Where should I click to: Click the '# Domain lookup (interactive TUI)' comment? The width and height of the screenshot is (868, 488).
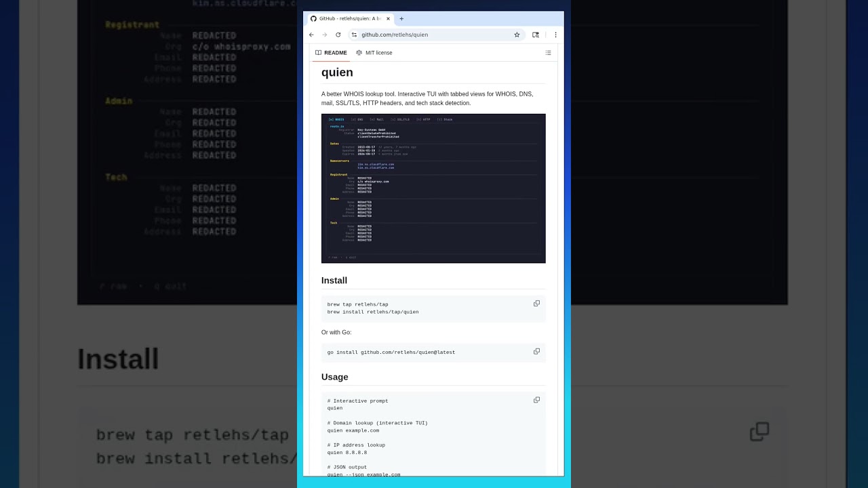378,423
